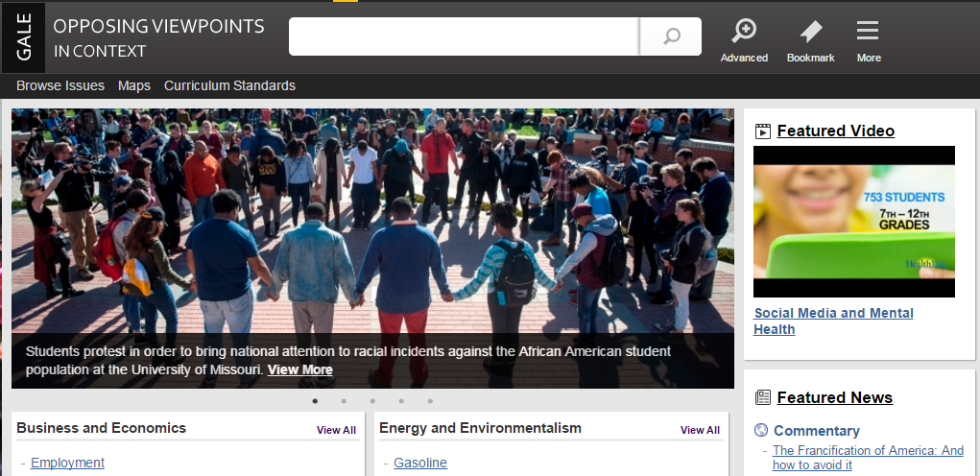Click the Business and Economics heading

tap(101, 428)
